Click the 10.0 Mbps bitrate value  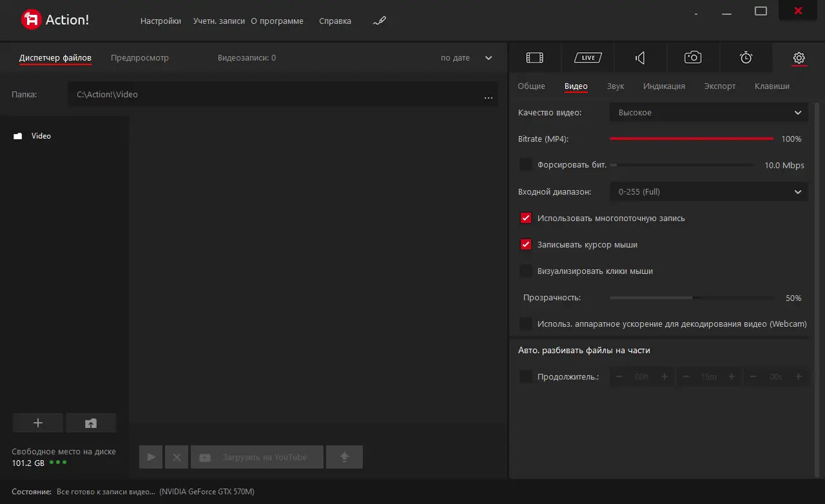tap(784, 166)
